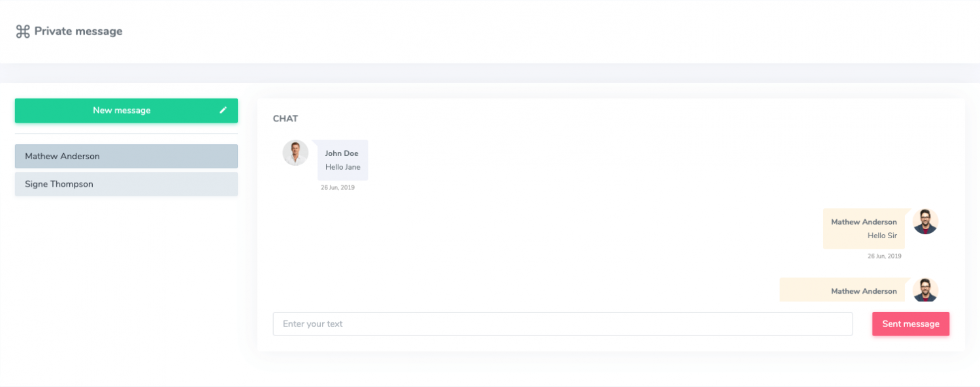Click Mathew Anderson's name above Hello Sir
The image size is (980, 387).
click(864, 222)
